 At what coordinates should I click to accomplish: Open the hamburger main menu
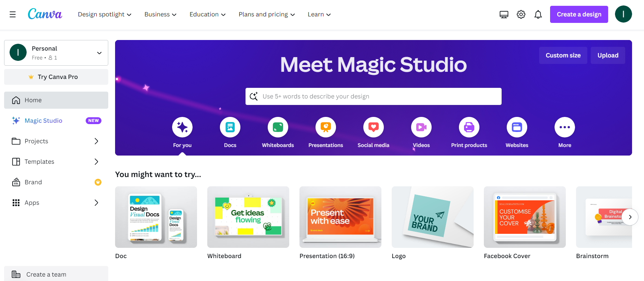pos(13,14)
